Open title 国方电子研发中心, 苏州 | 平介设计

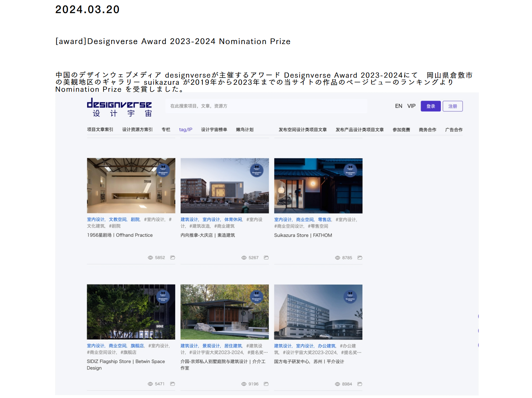(x=309, y=361)
